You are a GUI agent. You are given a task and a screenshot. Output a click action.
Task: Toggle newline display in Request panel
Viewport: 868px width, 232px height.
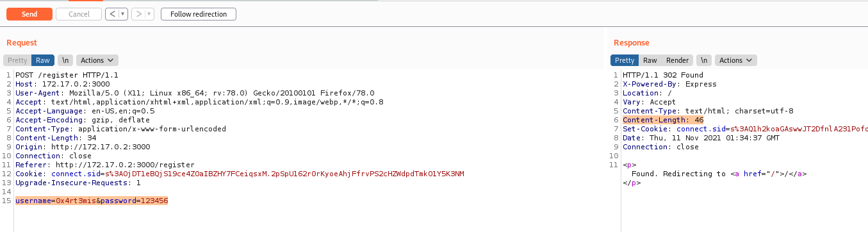65,60
